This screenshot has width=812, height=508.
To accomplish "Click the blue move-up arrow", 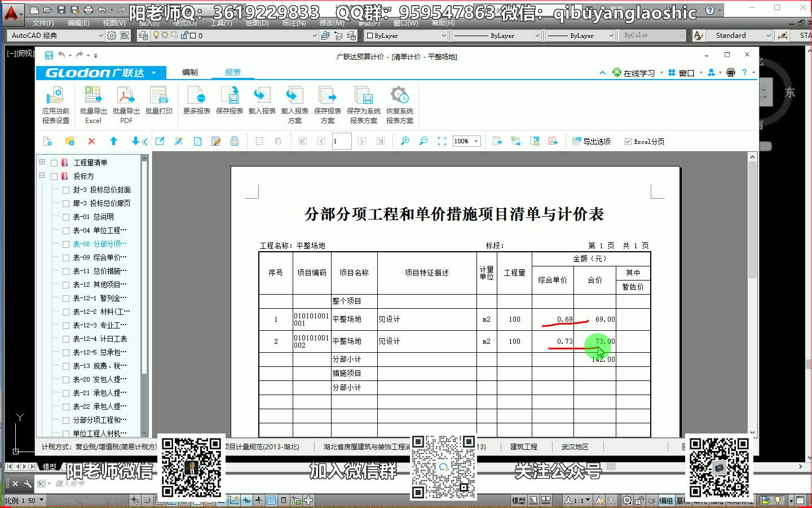I will [113, 141].
